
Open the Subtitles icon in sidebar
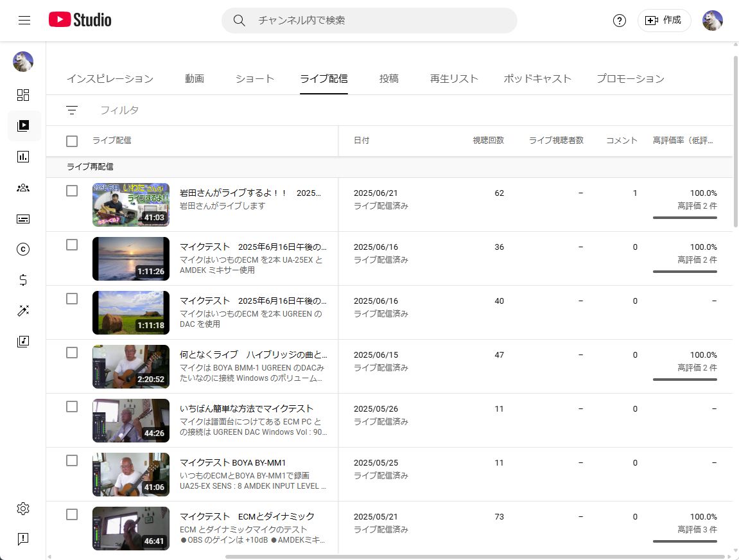click(x=23, y=219)
